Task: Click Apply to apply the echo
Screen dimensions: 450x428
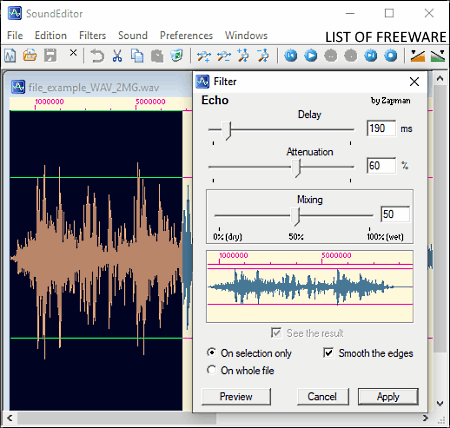Action: 388,397
